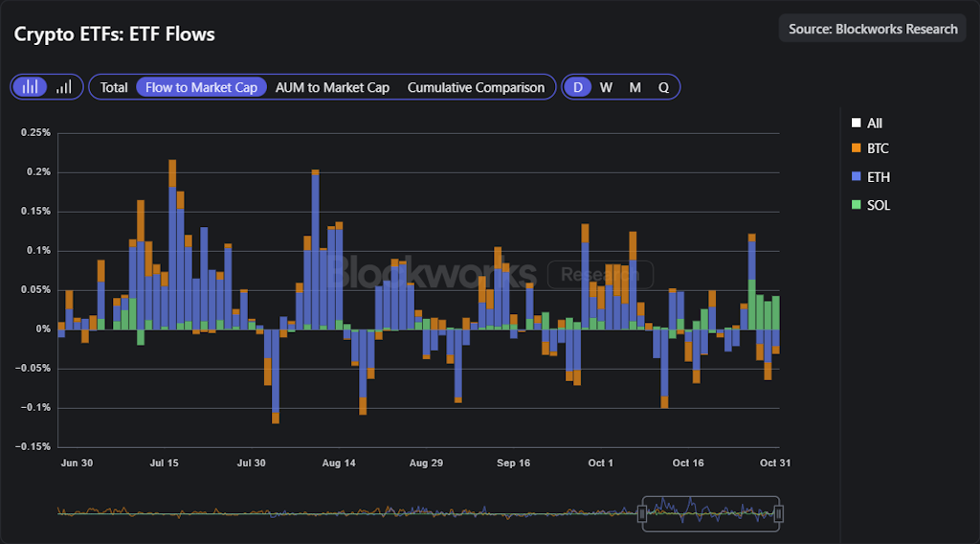Select the stacked bar chart view icon
980x544 pixels.
pos(31,87)
